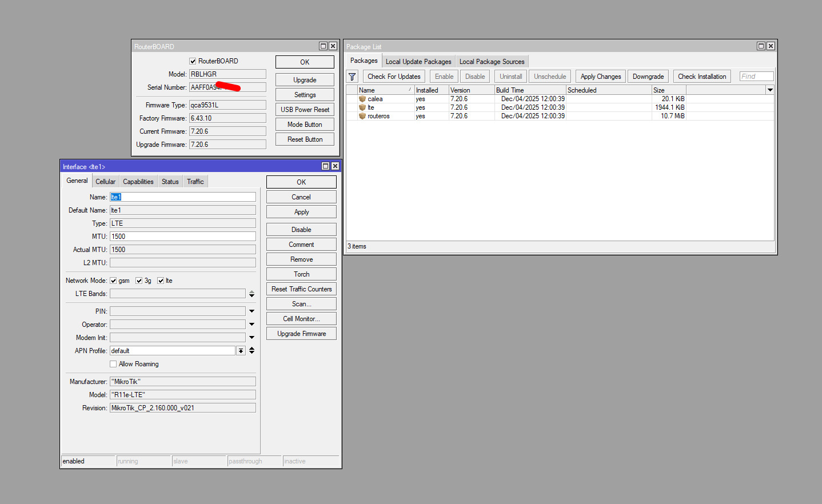The image size is (822, 504).
Task: Click the Find search field
Action: [756, 77]
